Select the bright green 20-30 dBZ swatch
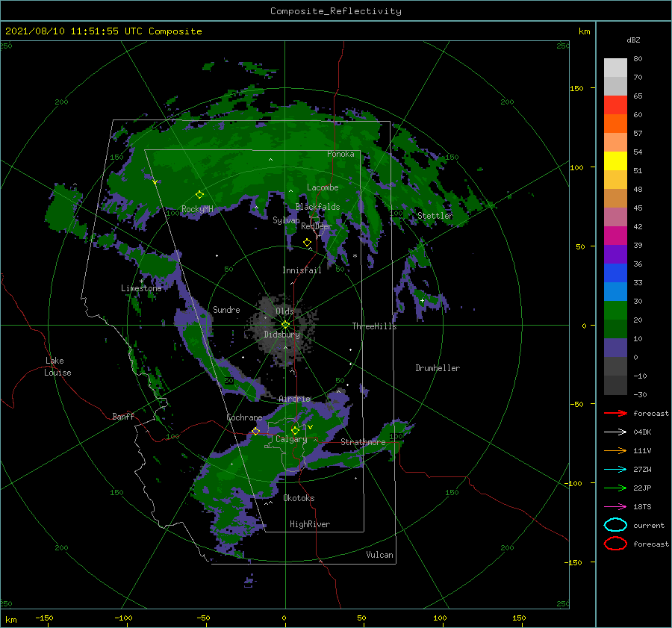The height and width of the screenshot is (628, 672). [x=615, y=311]
